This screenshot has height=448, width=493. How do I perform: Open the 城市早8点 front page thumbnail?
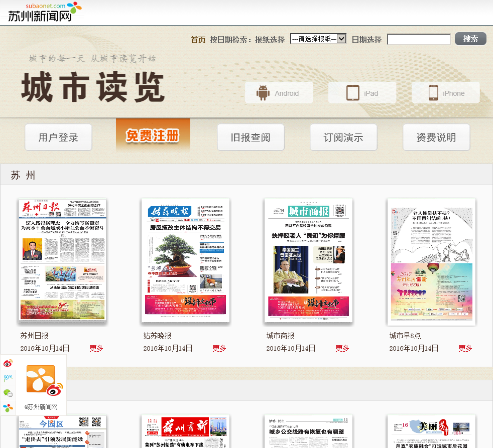click(x=431, y=262)
